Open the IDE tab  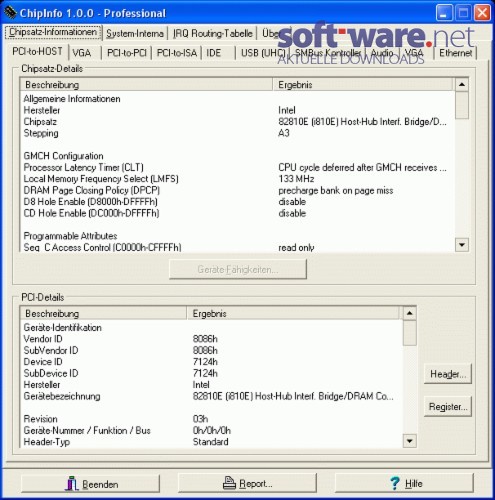pos(214,53)
